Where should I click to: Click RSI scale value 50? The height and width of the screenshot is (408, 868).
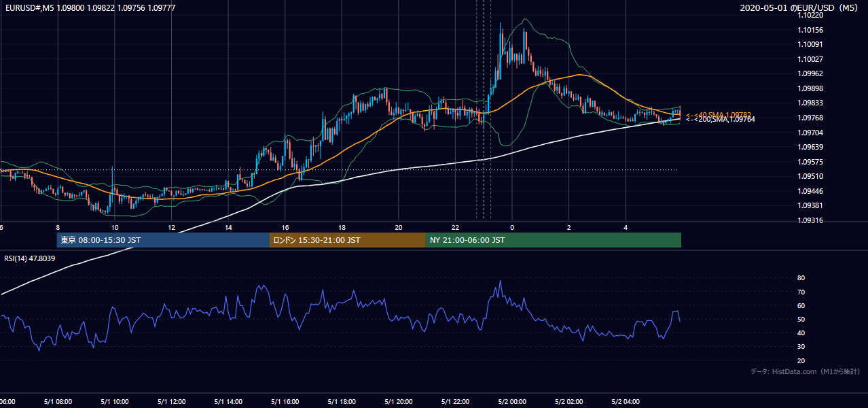coord(801,319)
